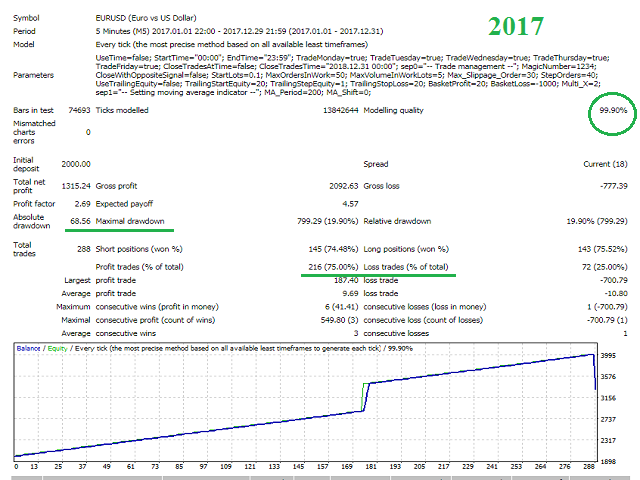Click the "Gross loss" label
The width and height of the screenshot is (640, 480).
[x=381, y=186]
